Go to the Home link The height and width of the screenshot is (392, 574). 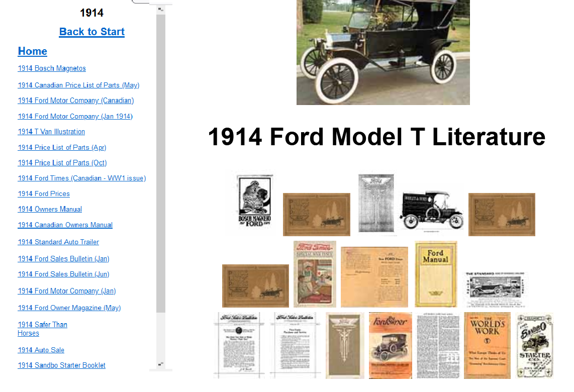pos(33,51)
